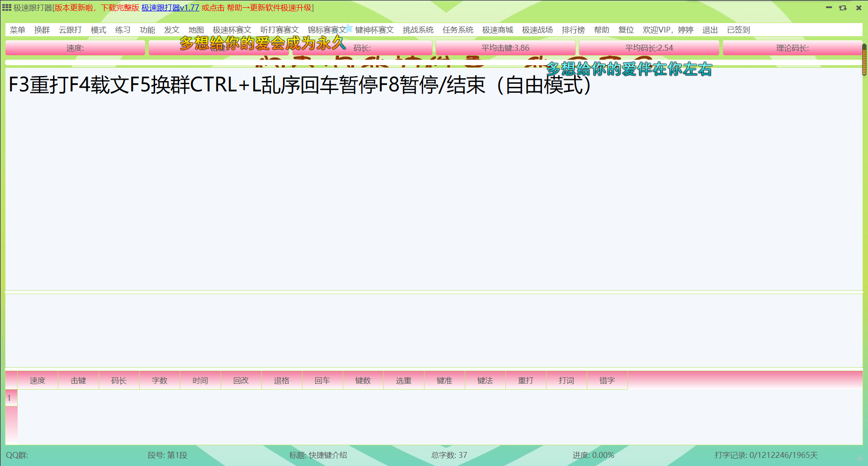Click the source text display area
Image resolution: width=868 pixels, height=466 pixels.
[434, 179]
